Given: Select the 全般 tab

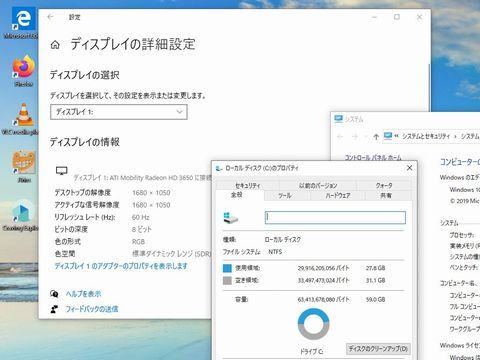Looking at the screenshot, I should [237, 195].
